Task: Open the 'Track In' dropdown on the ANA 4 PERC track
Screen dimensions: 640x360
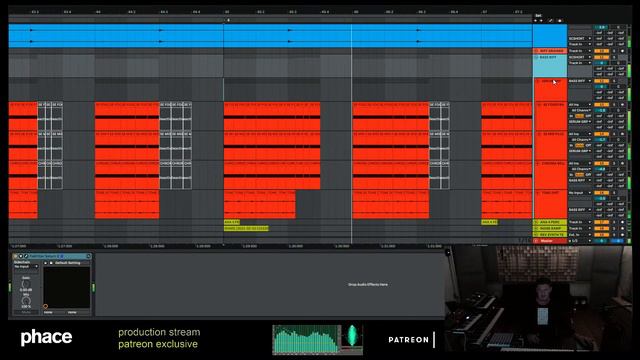Action: pos(580,222)
